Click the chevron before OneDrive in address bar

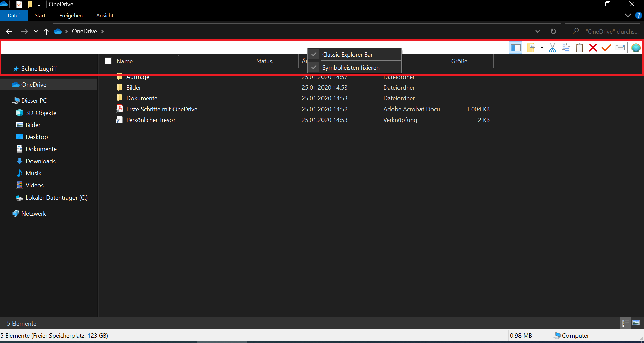[x=66, y=31]
